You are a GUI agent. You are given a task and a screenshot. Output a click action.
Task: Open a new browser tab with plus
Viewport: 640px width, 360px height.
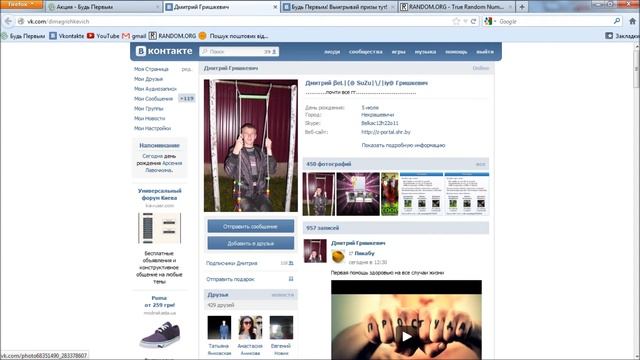pyautogui.click(x=522, y=7)
